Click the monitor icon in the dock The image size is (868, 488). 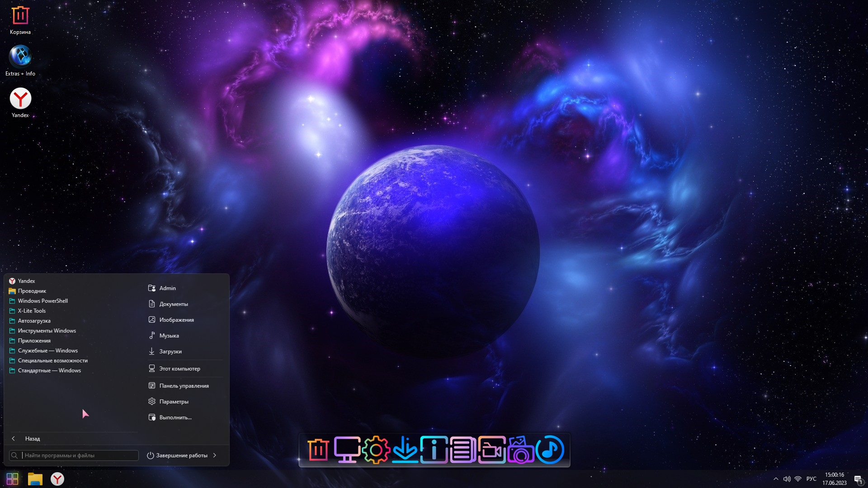point(347,450)
